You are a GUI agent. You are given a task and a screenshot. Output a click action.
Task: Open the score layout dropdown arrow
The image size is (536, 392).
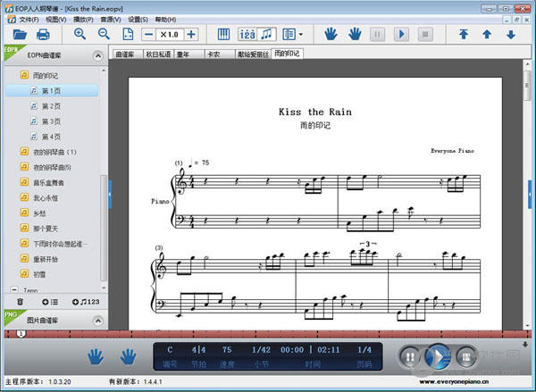pyautogui.click(x=301, y=35)
